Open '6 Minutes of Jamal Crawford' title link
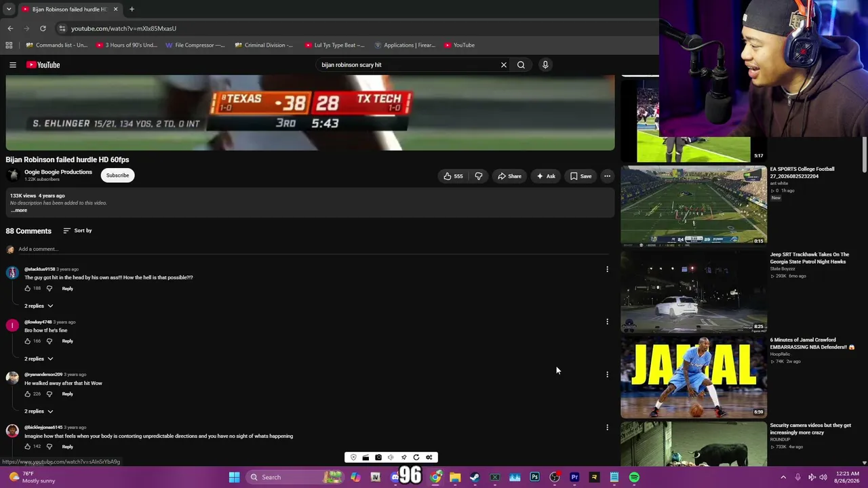Image resolution: width=868 pixels, height=488 pixels. point(812,344)
